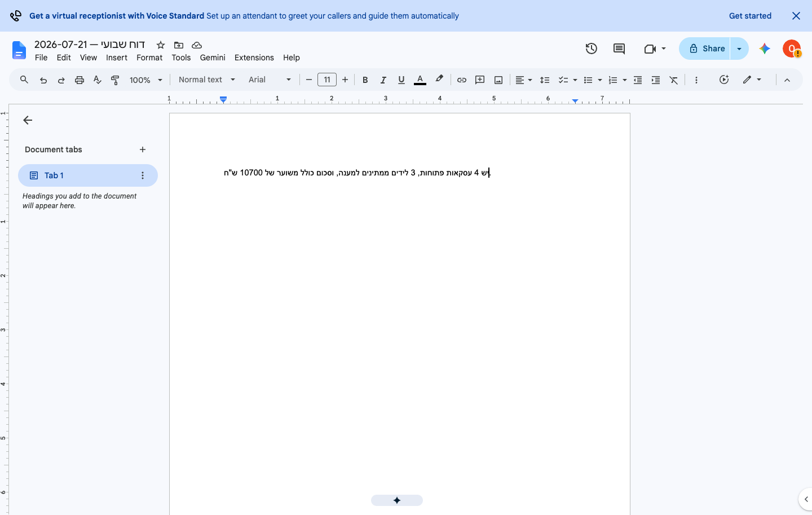Screen dimensions: 812x515
Task: Move document to a folder
Action: [179, 45]
